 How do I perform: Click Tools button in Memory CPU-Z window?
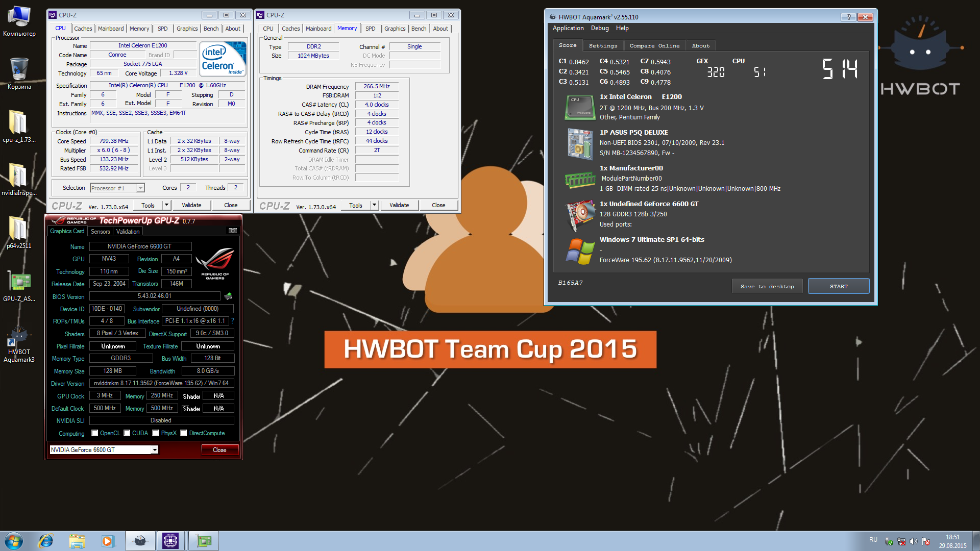[x=356, y=205]
